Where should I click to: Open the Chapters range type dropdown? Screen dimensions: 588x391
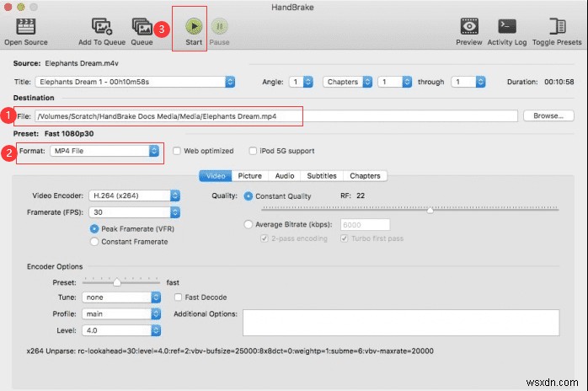pos(348,82)
